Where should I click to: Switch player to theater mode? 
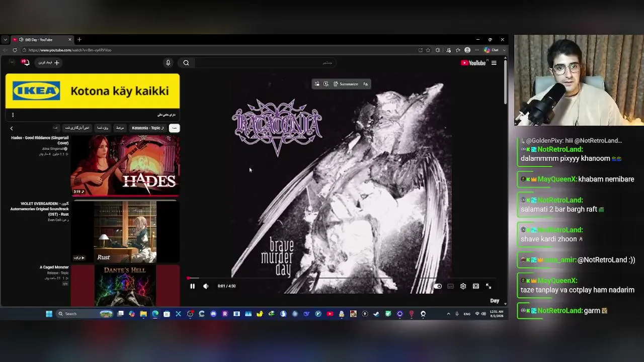coord(476,286)
